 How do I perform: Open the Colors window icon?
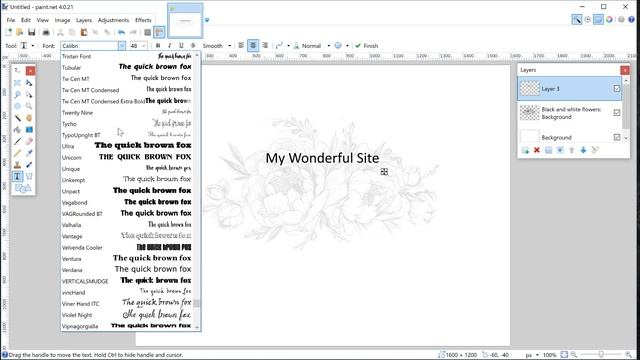609,20
